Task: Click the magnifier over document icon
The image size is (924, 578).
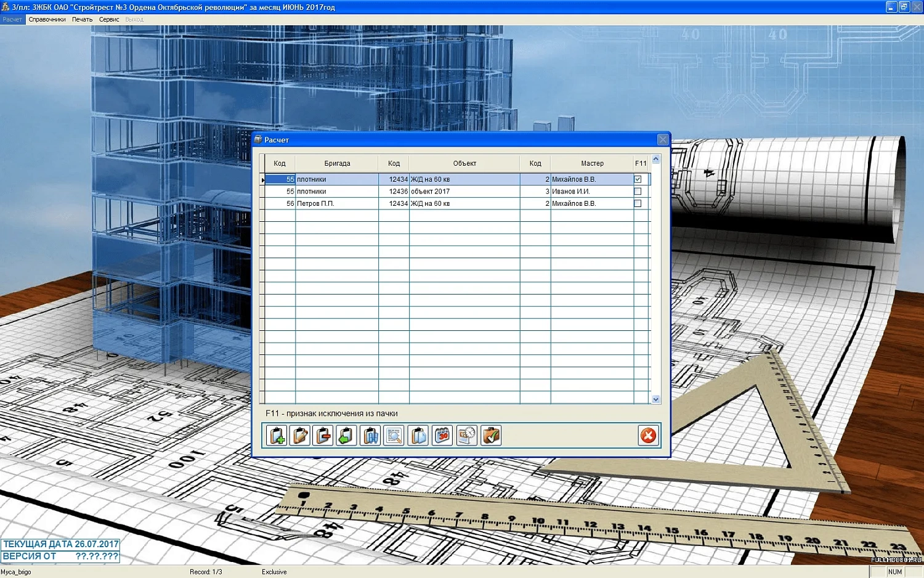Action: coord(394,436)
